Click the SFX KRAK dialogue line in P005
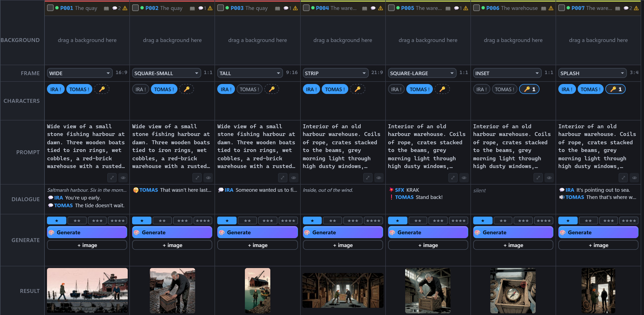 404,190
